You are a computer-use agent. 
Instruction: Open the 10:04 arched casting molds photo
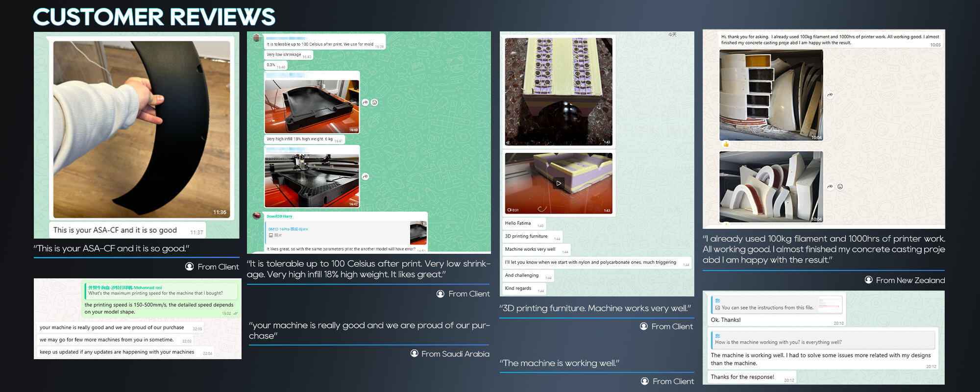click(771, 187)
